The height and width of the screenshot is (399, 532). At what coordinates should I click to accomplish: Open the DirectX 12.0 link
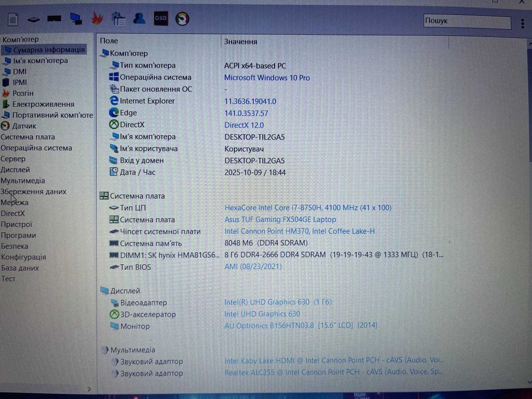click(x=244, y=125)
